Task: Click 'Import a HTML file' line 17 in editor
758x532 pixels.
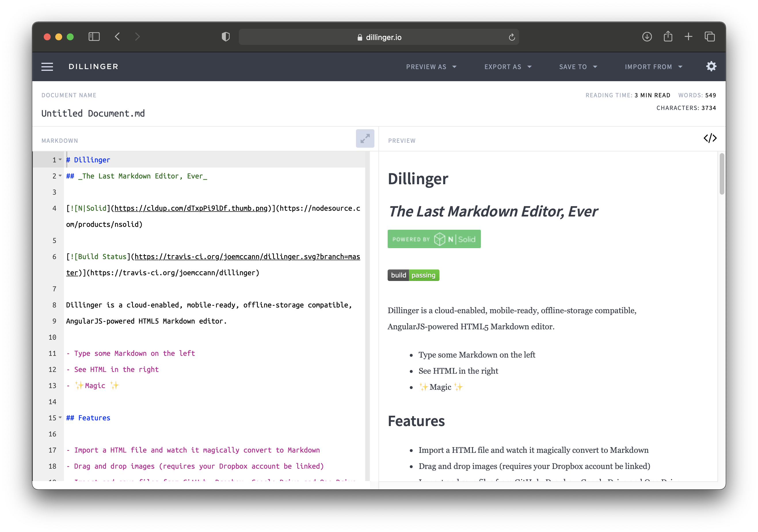Action: coord(193,450)
